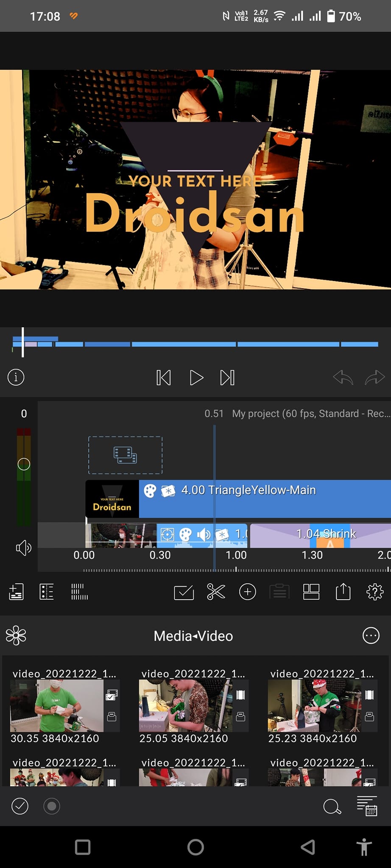The width and height of the screenshot is (391, 868).
Task: Toggle the record circle button
Action: pos(52,806)
